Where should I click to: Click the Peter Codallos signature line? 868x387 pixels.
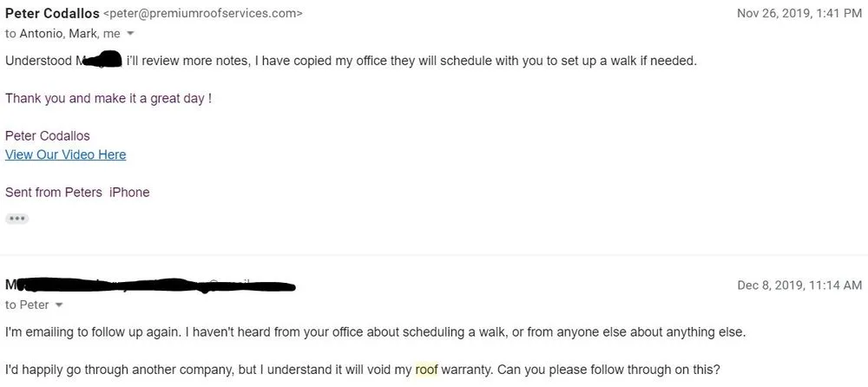tap(47, 135)
